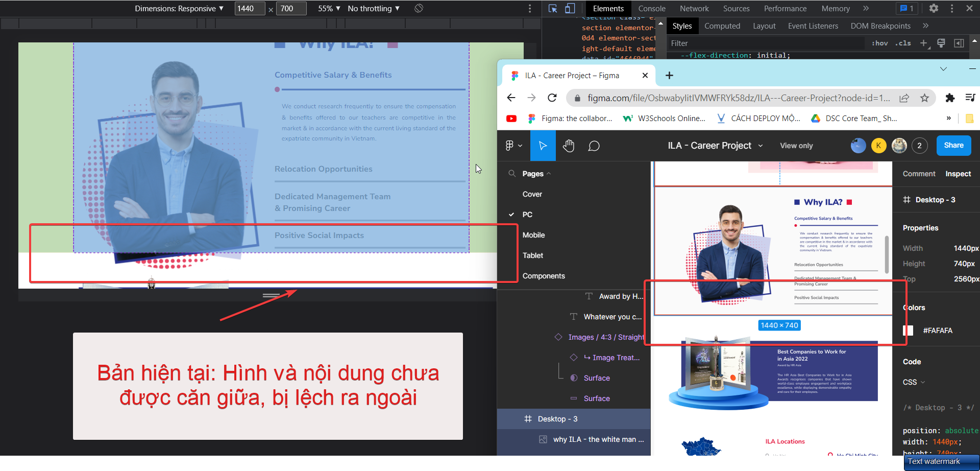Viewport: 980px width, 471px height.
Task: Click the #FAFAFA color swatch
Action: click(x=908, y=331)
